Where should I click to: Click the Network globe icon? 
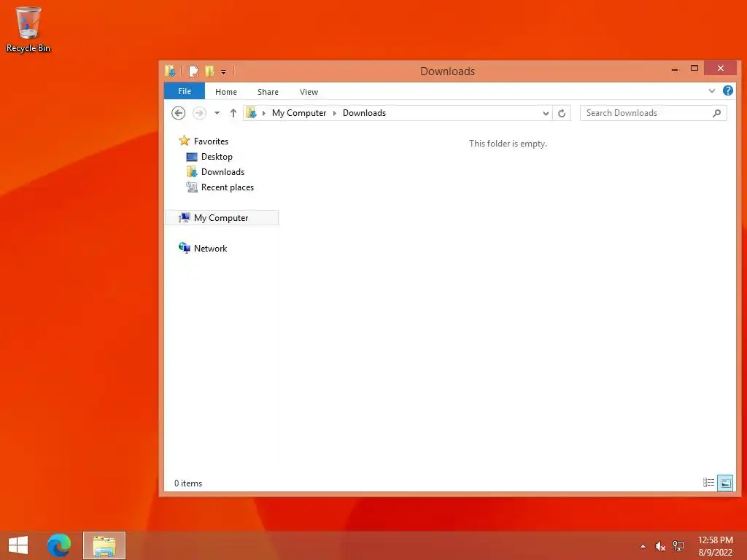point(184,248)
